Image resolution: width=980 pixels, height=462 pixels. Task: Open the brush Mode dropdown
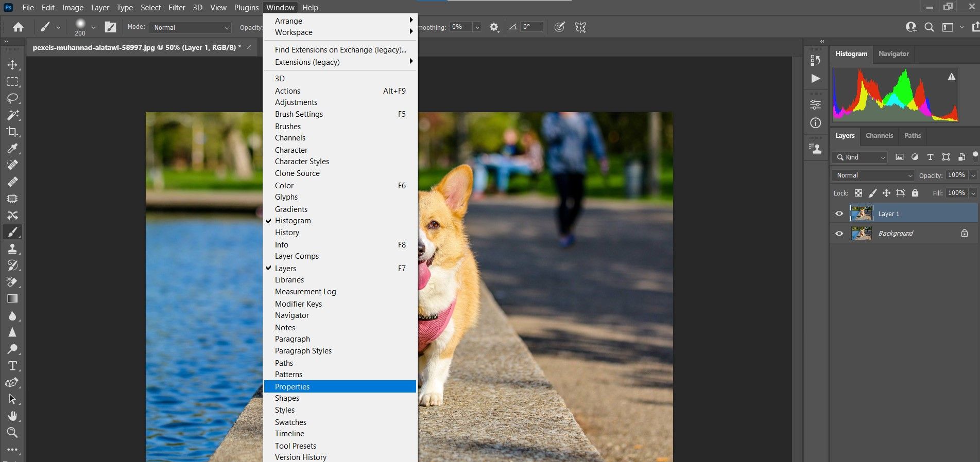(x=190, y=28)
